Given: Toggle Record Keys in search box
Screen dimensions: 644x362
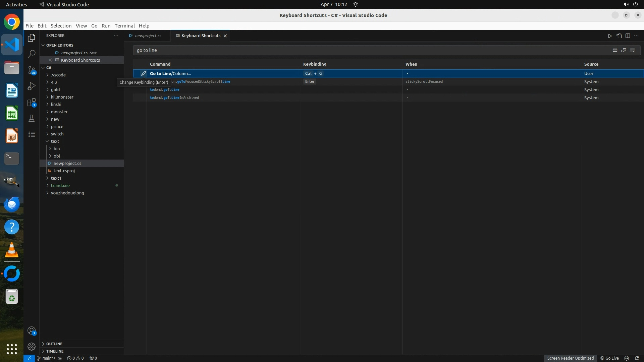Looking at the screenshot, I should (615, 50).
